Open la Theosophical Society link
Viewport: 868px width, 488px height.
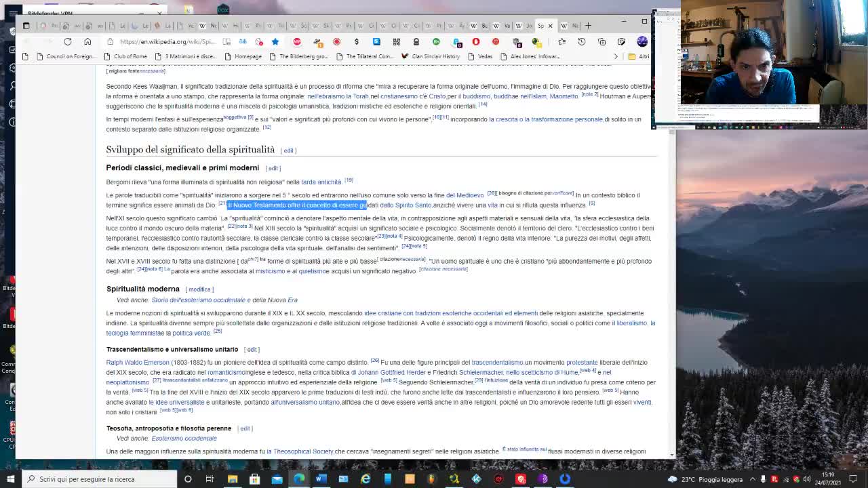300,451
